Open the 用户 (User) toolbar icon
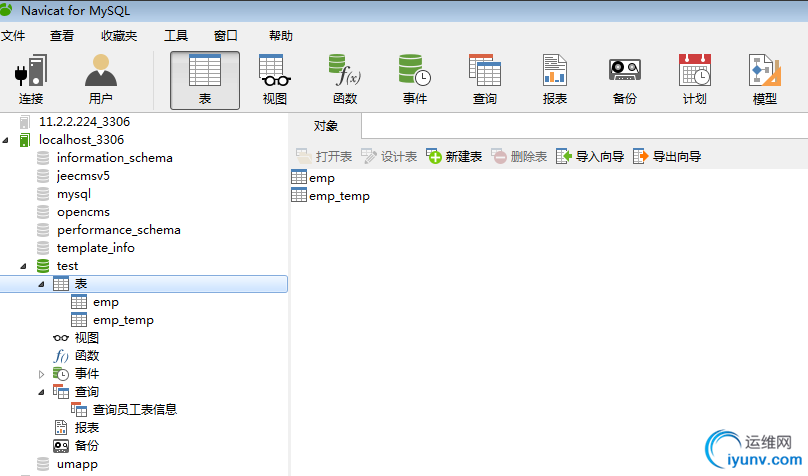Viewport: 808px width, 476px height. coord(100,80)
